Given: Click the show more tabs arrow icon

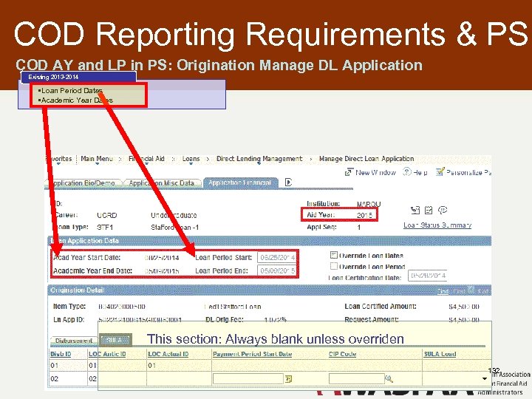Looking at the screenshot, I should click(288, 183).
